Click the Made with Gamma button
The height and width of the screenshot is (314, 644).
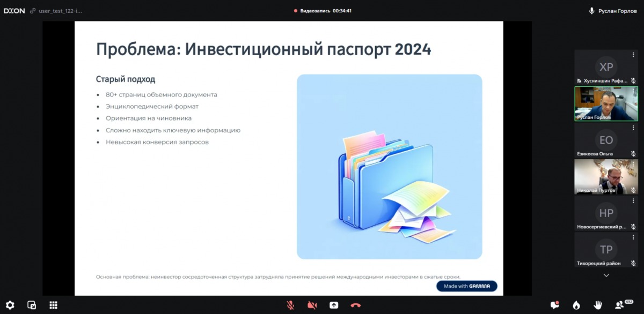pyautogui.click(x=466, y=286)
